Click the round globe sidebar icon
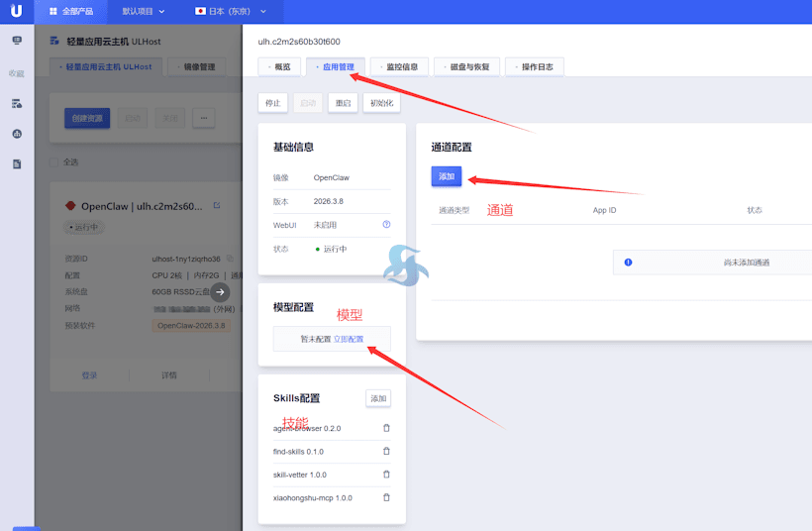The image size is (812, 531). click(x=17, y=134)
